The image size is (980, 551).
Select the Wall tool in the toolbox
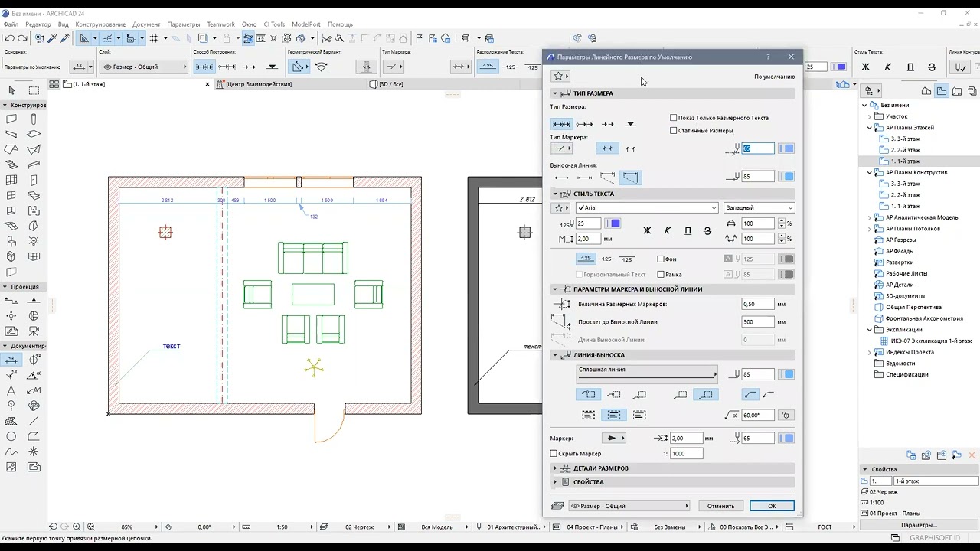point(11,119)
